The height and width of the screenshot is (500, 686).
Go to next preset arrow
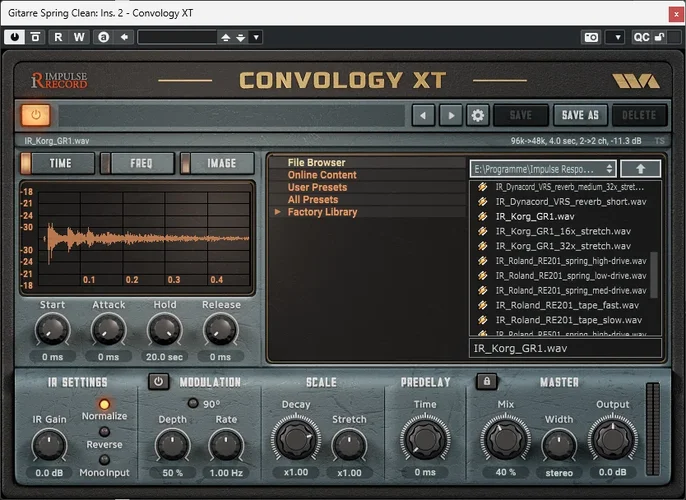(x=451, y=116)
